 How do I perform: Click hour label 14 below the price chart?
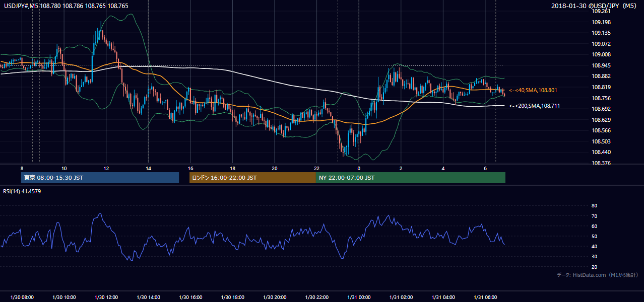[148, 168]
